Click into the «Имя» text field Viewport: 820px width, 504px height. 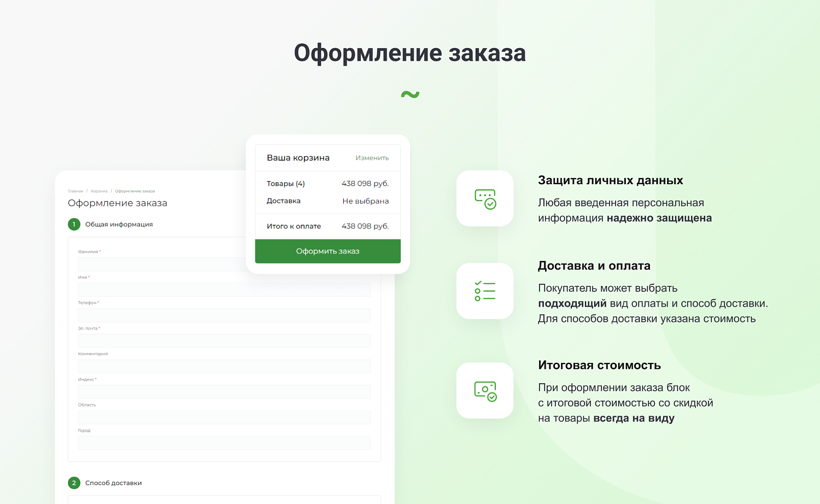pos(224,289)
